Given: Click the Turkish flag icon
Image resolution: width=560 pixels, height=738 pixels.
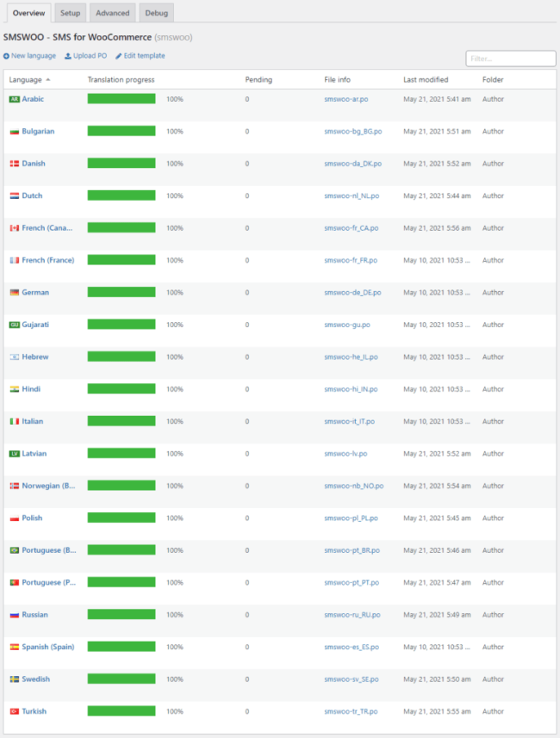Looking at the screenshot, I should pos(14,711).
